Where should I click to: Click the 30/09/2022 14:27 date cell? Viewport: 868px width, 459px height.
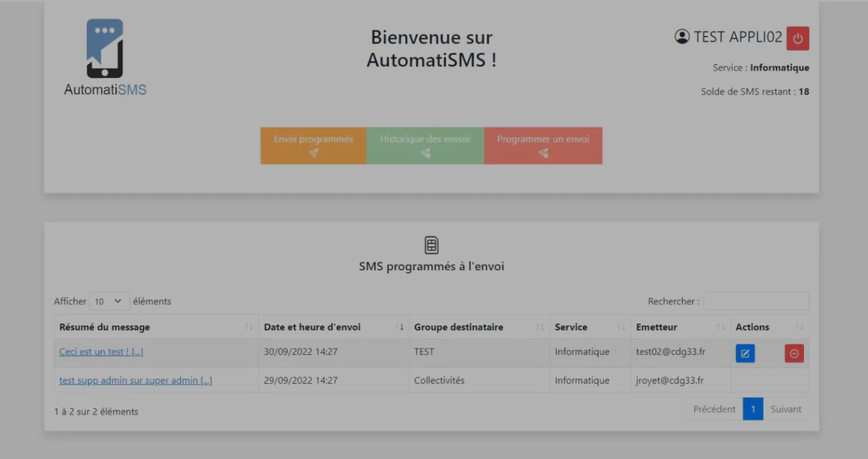[301, 352]
